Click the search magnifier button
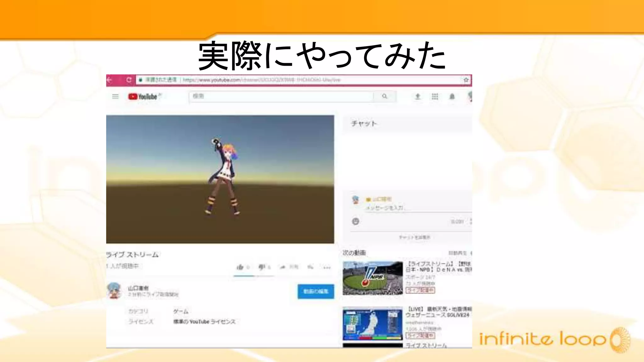Image resolution: width=644 pixels, height=362 pixels. click(x=385, y=96)
